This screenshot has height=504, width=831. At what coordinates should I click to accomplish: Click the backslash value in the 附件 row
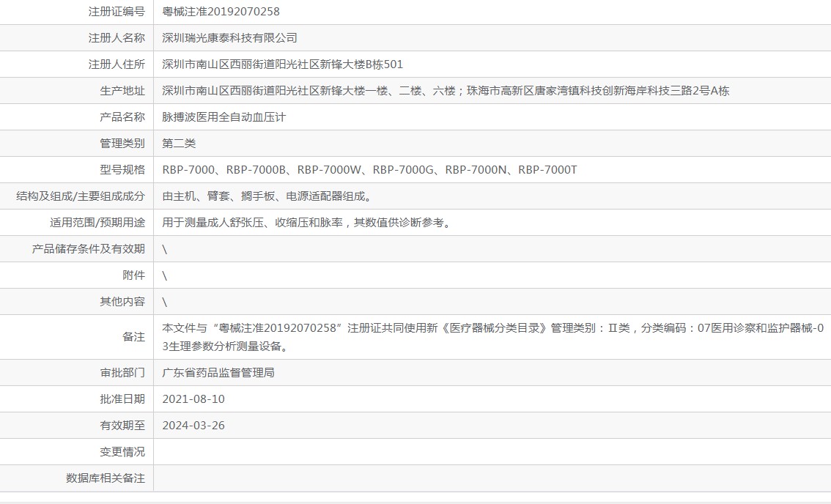click(165, 275)
